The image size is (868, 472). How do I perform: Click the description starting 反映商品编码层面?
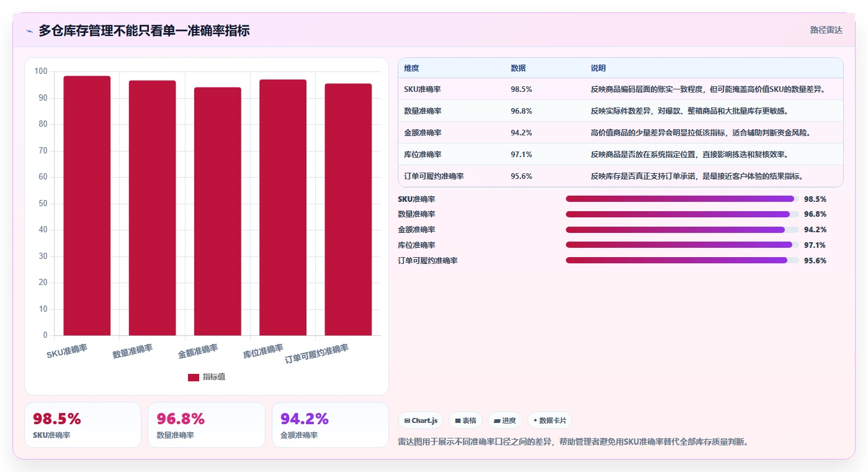(x=708, y=89)
